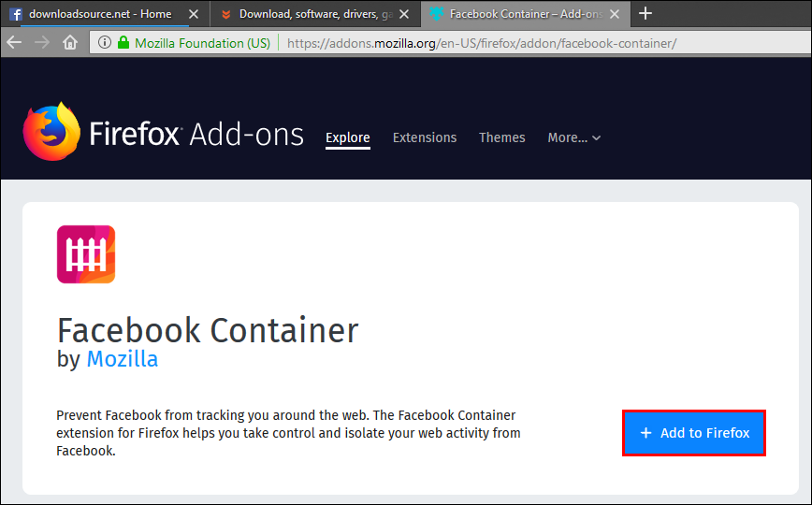Screen dimensions: 812x505
Task: Close the Download, software, drivers tab
Action: click(404, 14)
